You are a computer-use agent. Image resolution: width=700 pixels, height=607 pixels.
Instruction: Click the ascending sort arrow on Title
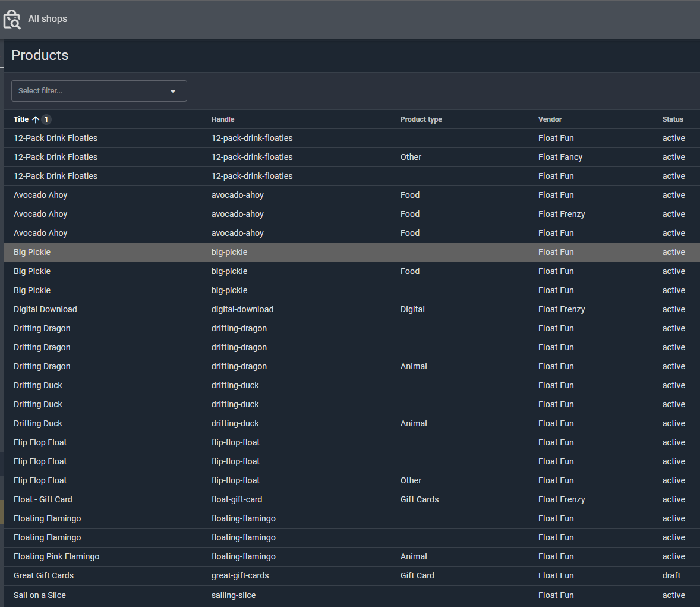click(x=36, y=119)
